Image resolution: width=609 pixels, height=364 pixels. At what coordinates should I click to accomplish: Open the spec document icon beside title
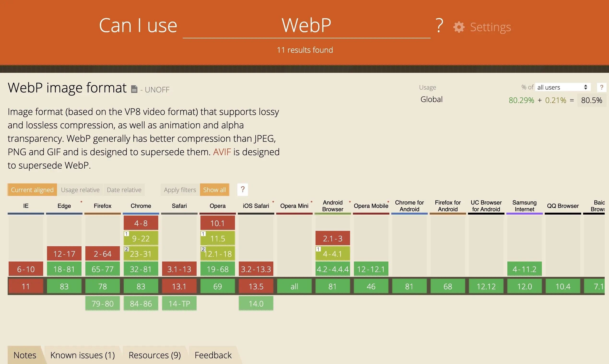(134, 89)
